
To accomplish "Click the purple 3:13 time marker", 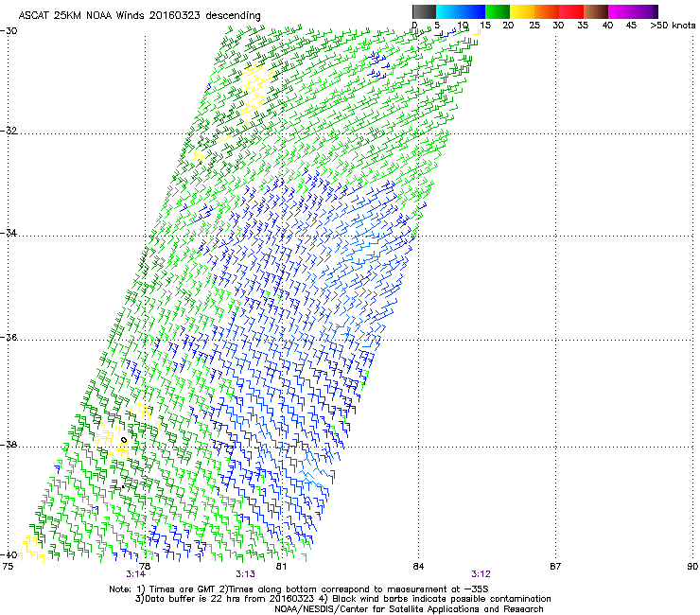I will click(x=246, y=574).
